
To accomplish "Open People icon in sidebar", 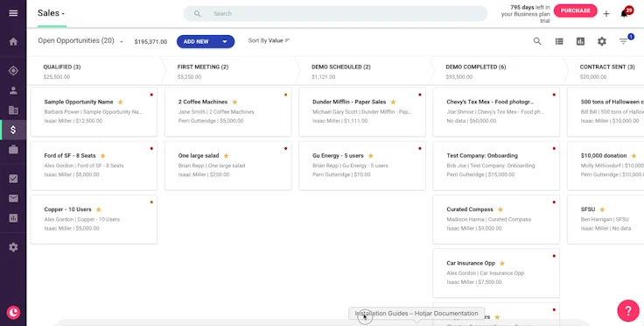I will [13, 90].
